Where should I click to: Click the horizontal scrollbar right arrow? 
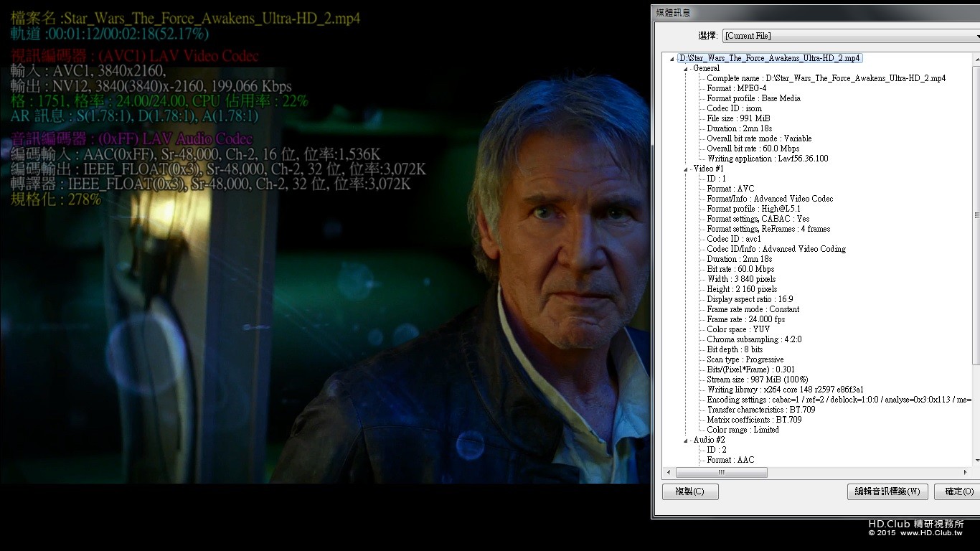pyautogui.click(x=966, y=472)
